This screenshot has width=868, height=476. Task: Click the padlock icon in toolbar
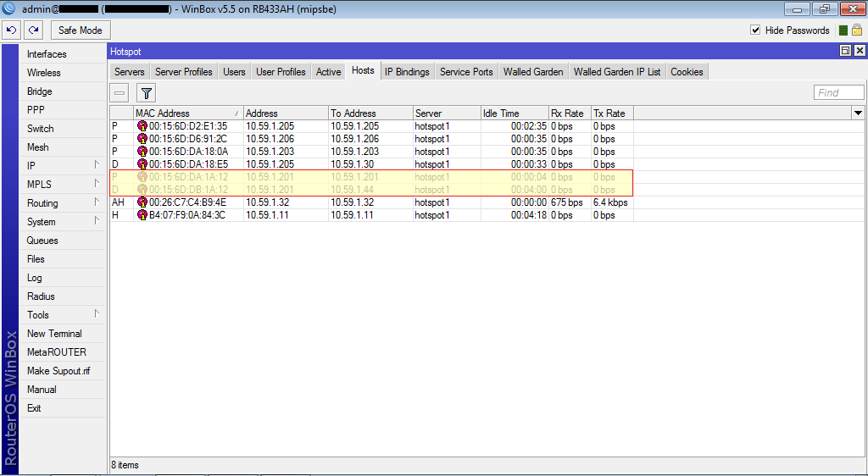point(857,30)
